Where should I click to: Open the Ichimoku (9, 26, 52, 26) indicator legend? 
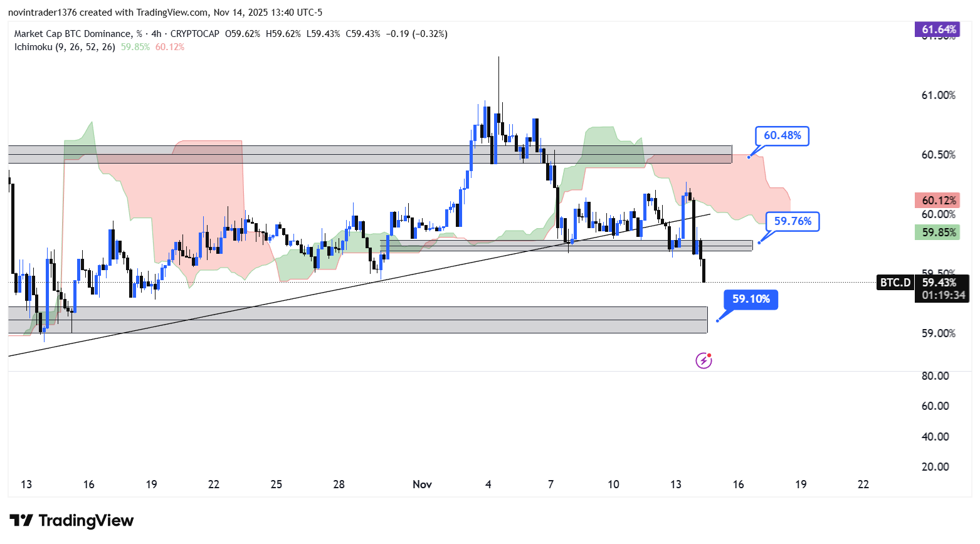(x=65, y=47)
